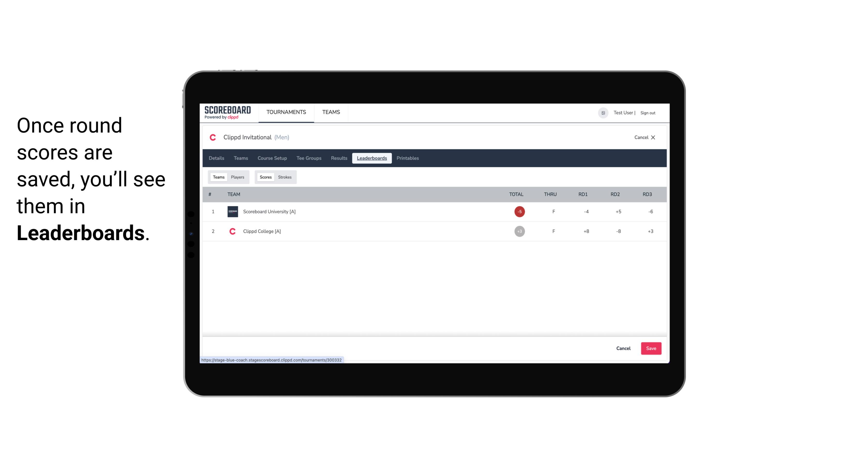Image resolution: width=868 pixels, height=467 pixels.
Task: Navigate to Course Setup tab
Action: (272, 158)
